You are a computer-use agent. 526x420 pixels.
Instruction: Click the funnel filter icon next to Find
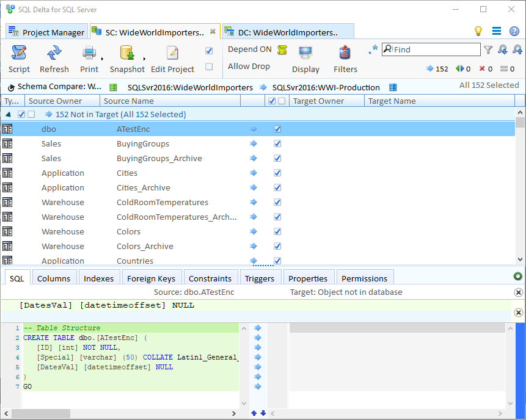pos(489,50)
